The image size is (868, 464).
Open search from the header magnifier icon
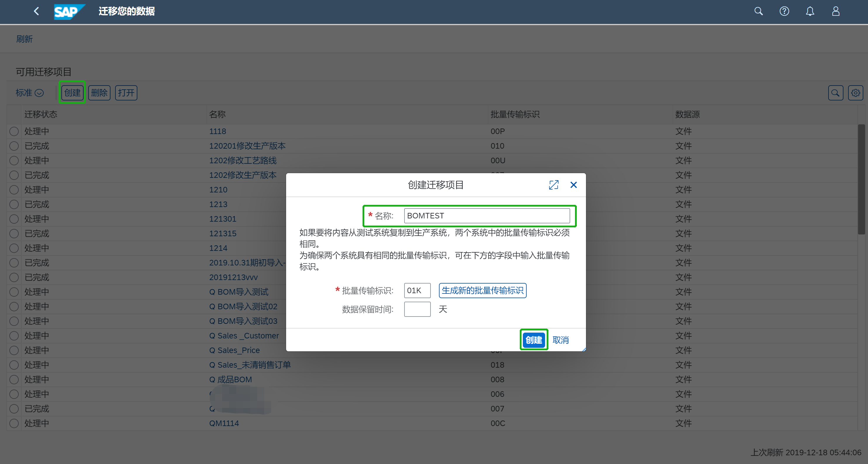[758, 11]
